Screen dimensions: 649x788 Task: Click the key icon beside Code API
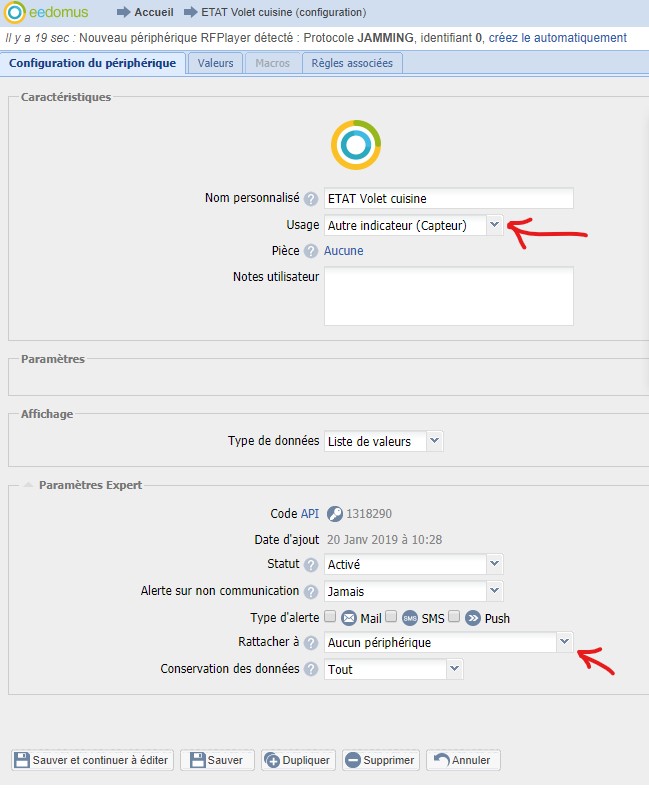[335, 514]
